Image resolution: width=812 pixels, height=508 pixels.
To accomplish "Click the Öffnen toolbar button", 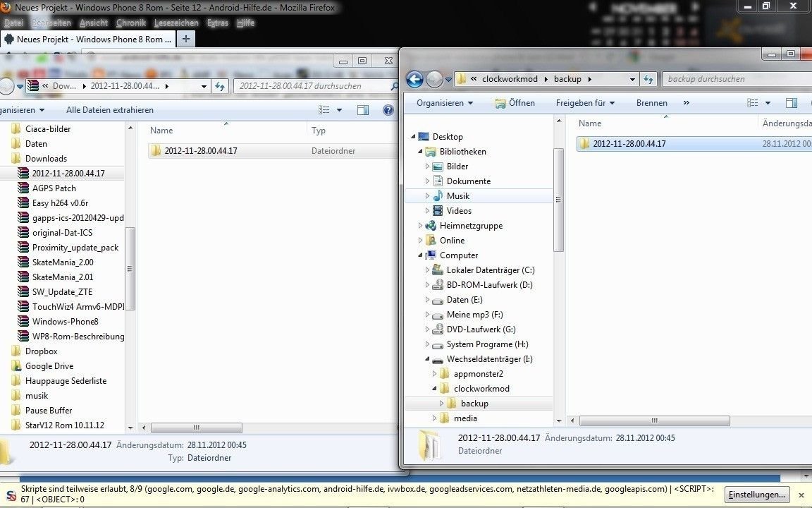I will [515, 102].
